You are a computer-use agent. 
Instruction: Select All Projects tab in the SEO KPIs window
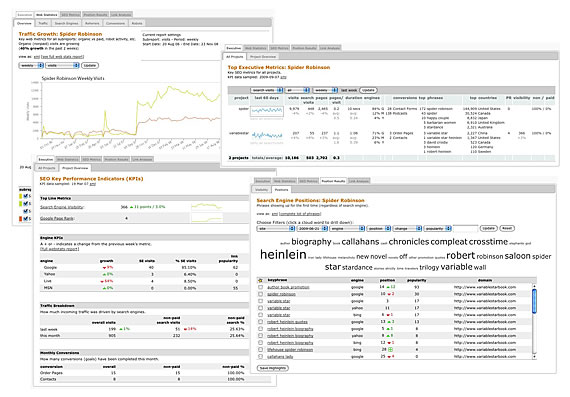click(47, 168)
